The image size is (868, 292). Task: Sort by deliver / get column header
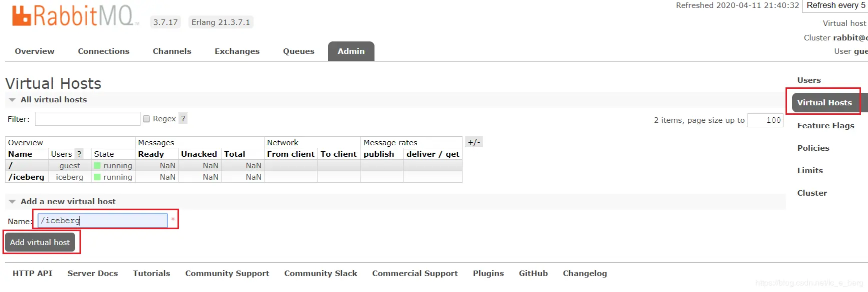[432, 154]
